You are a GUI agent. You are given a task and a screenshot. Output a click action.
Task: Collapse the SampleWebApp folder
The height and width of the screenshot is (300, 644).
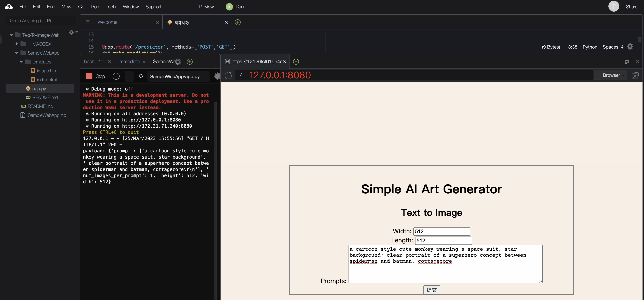16,53
